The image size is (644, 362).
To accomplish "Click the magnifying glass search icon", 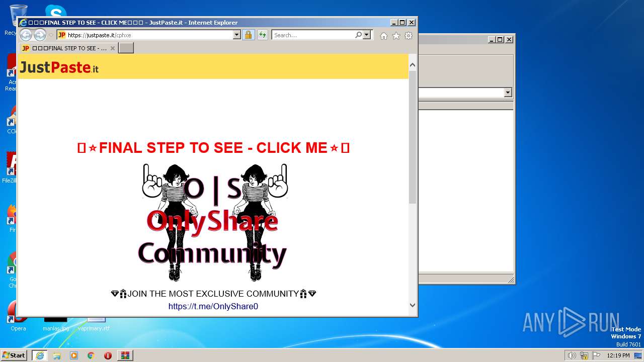I will (358, 35).
